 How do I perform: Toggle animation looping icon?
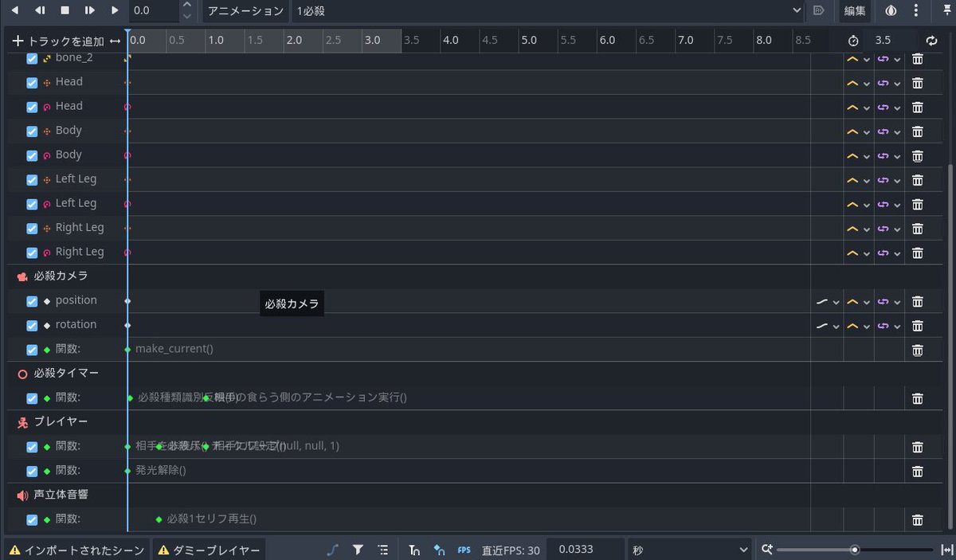(x=932, y=41)
